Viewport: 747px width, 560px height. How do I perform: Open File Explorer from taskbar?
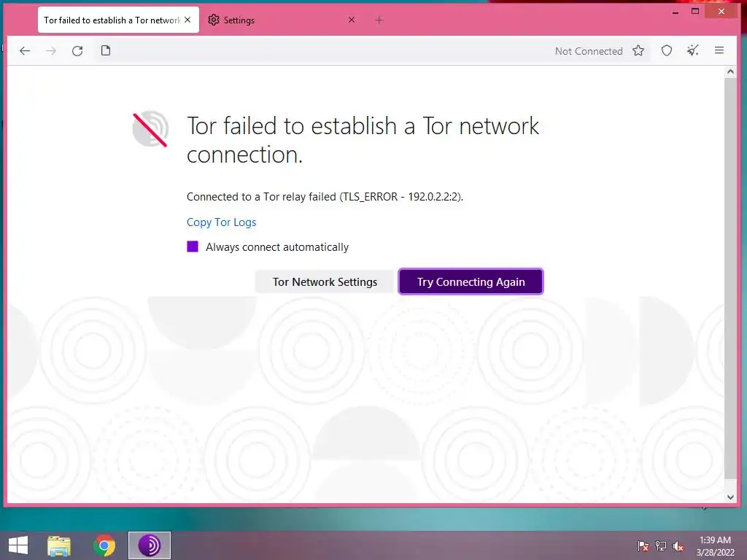pyautogui.click(x=59, y=545)
